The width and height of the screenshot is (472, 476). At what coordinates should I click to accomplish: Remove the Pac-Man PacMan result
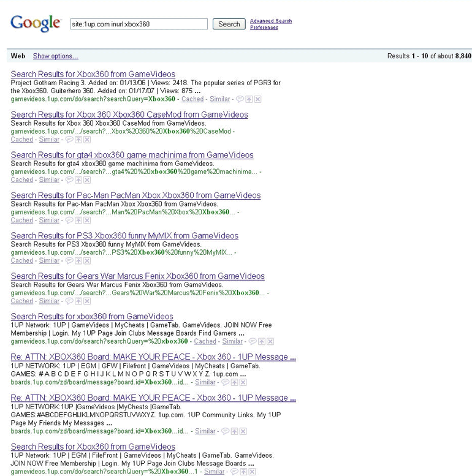(87, 220)
